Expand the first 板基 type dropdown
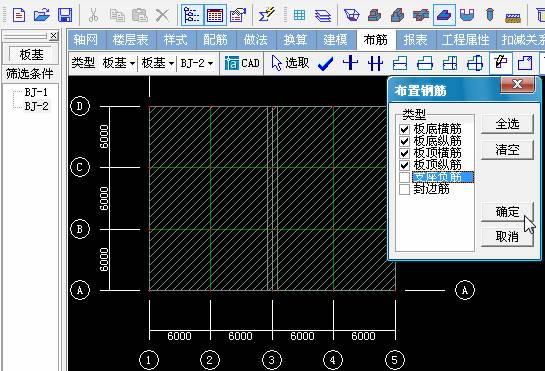The width and height of the screenshot is (545, 371). (118, 63)
